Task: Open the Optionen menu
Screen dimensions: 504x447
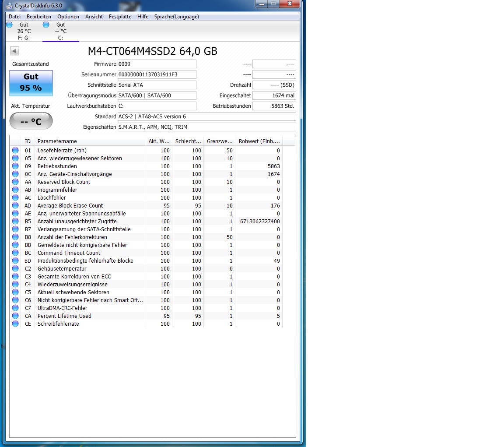Action: click(x=68, y=16)
